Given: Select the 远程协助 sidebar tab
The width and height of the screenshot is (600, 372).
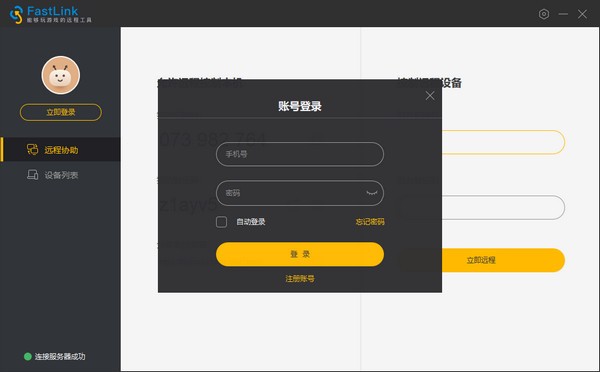Looking at the screenshot, I should click(x=61, y=150).
